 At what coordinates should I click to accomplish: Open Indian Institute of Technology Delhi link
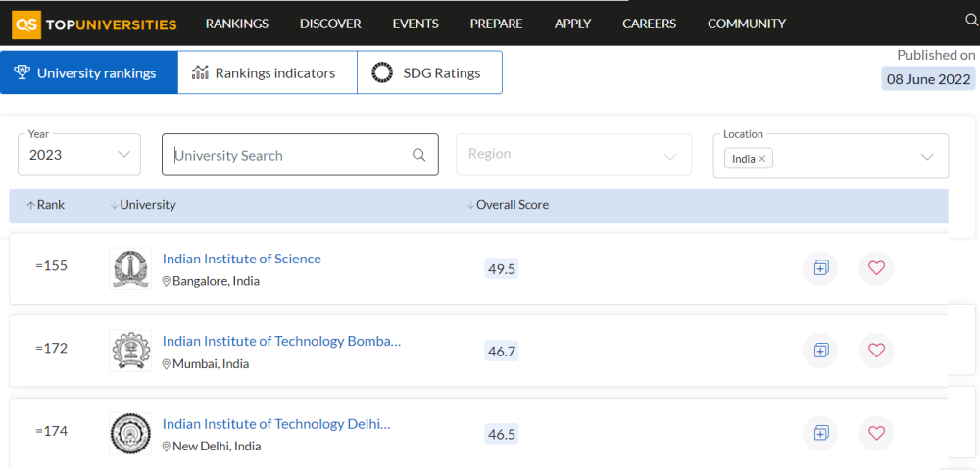tap(276, 424)
